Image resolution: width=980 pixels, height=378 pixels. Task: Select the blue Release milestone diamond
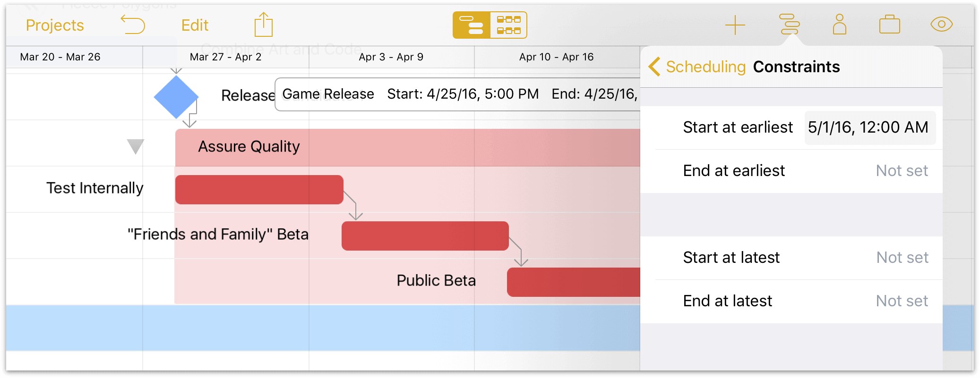click(176, 97)
